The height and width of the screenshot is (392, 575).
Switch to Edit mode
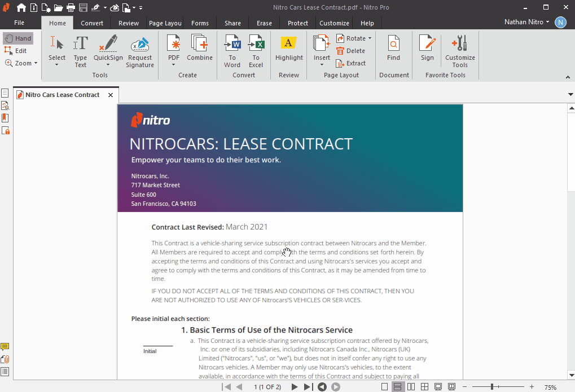point(16,51)
